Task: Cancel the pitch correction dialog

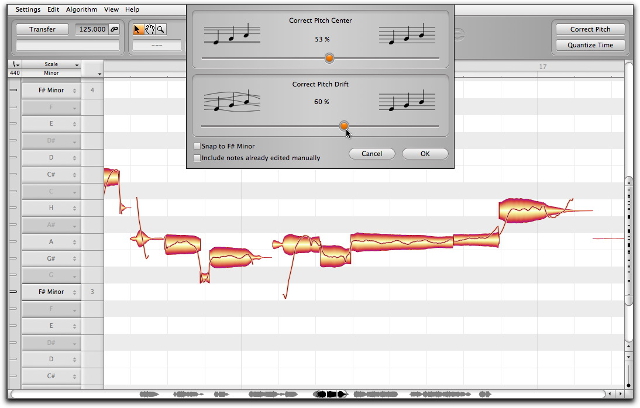Action: coord(372,153)
